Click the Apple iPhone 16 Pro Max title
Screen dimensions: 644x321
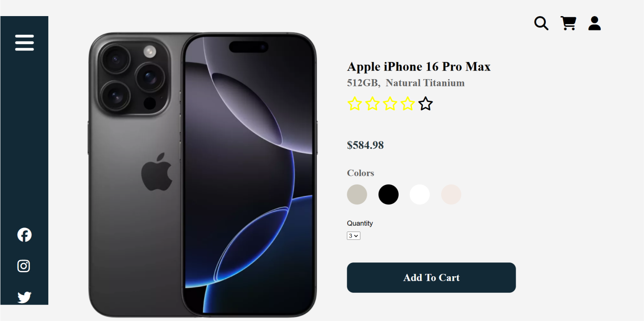click(419, 67)
